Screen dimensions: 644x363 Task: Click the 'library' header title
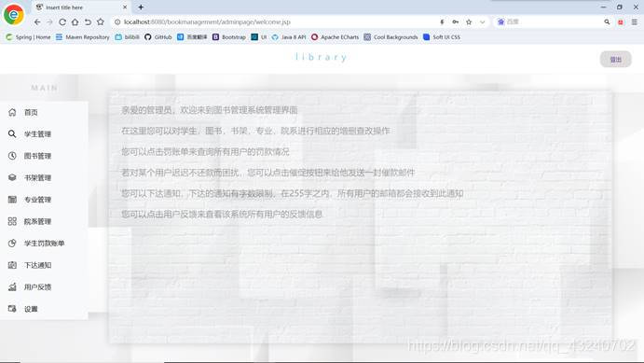[x=322, y=57]
